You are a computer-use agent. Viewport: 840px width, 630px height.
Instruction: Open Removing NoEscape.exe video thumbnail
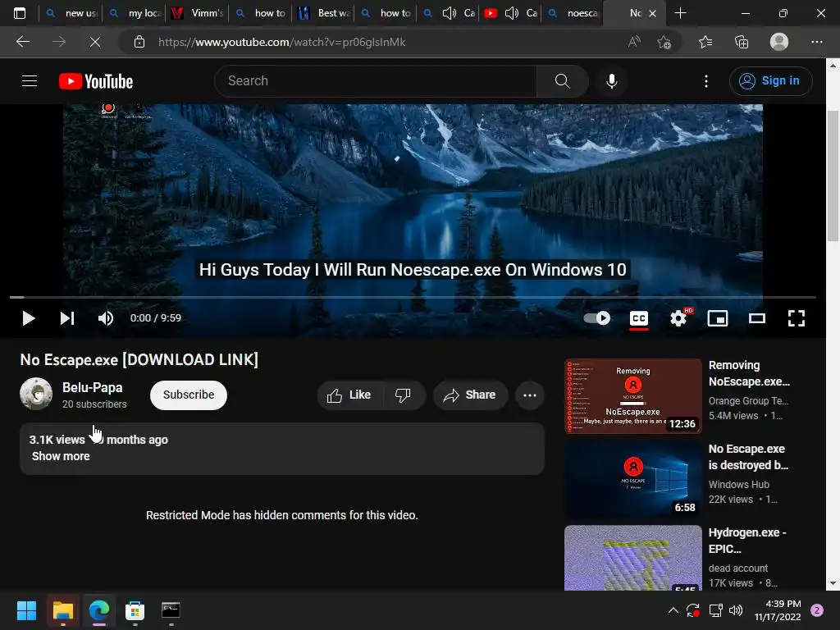coord(633,396)
